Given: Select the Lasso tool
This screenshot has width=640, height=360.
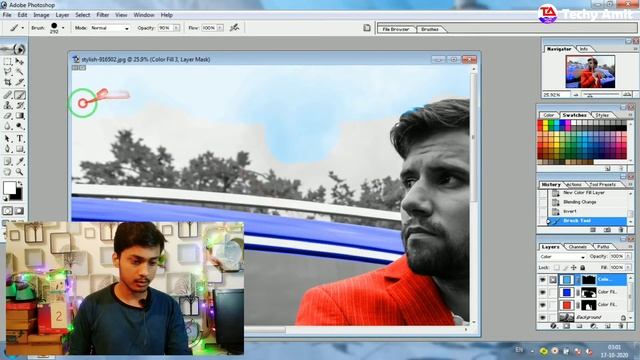Looking at the screenshot, I should pos(8,72).
